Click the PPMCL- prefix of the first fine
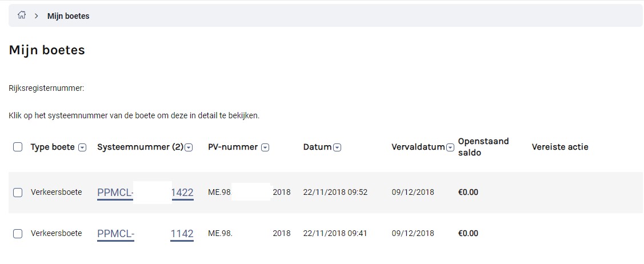This screenshot has height=264, width=644. pos(115,193)
